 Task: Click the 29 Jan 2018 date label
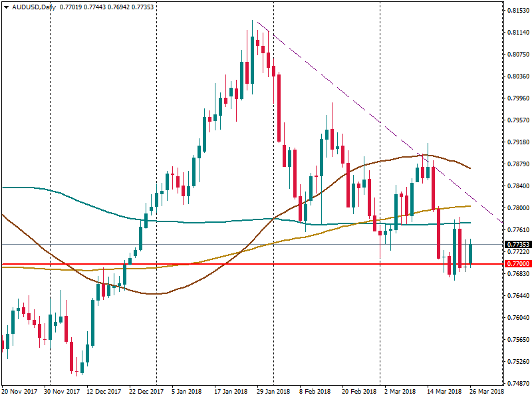[x=272, y=392]
